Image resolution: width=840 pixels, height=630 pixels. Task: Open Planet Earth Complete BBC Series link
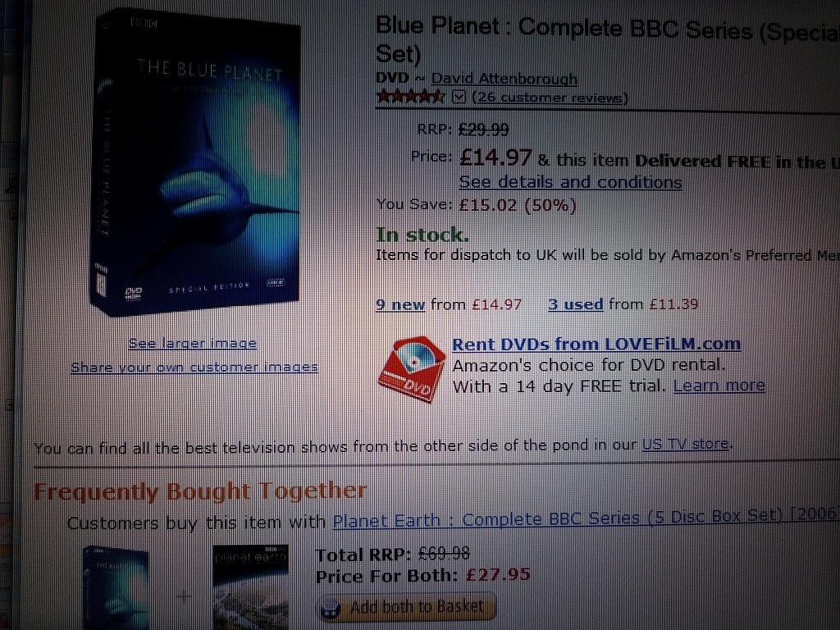(x=586, y=519)
